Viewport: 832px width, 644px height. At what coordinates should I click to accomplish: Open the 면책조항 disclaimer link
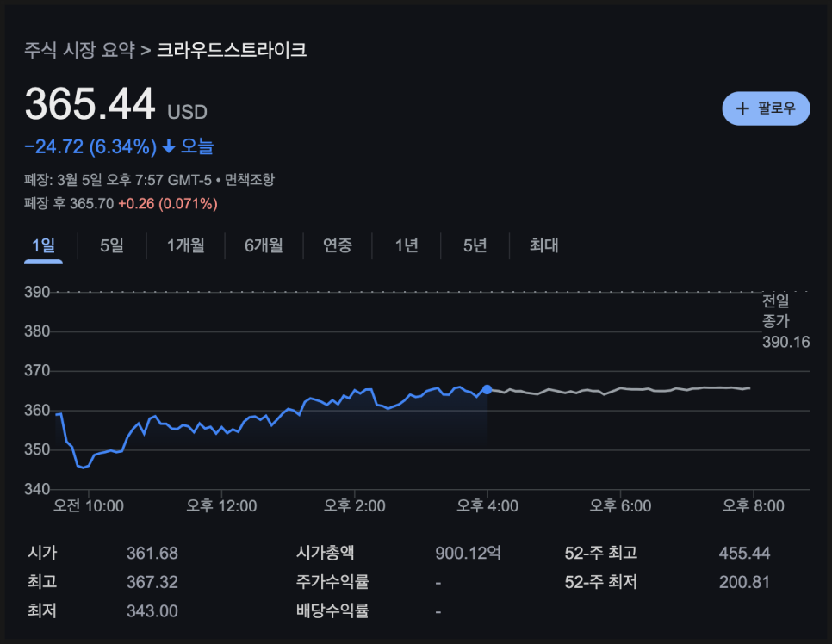point(250,180)
